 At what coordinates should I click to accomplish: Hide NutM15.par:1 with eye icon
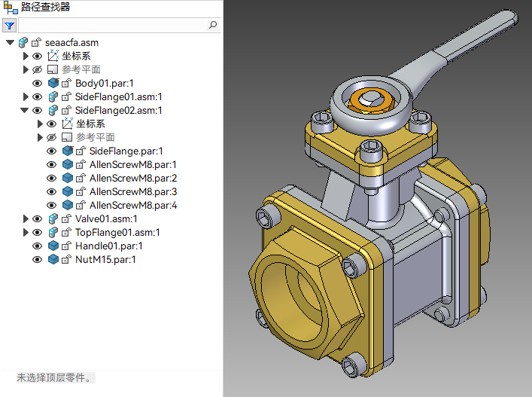point(38,260)
